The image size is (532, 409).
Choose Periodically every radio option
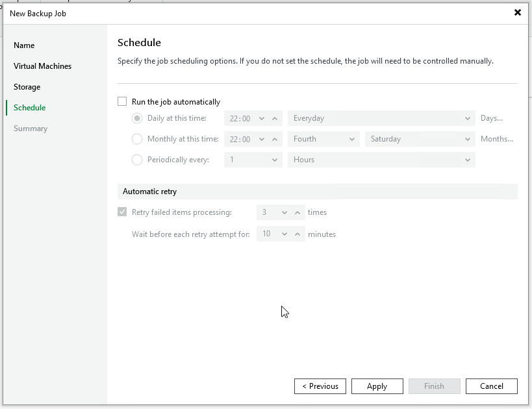137,160
